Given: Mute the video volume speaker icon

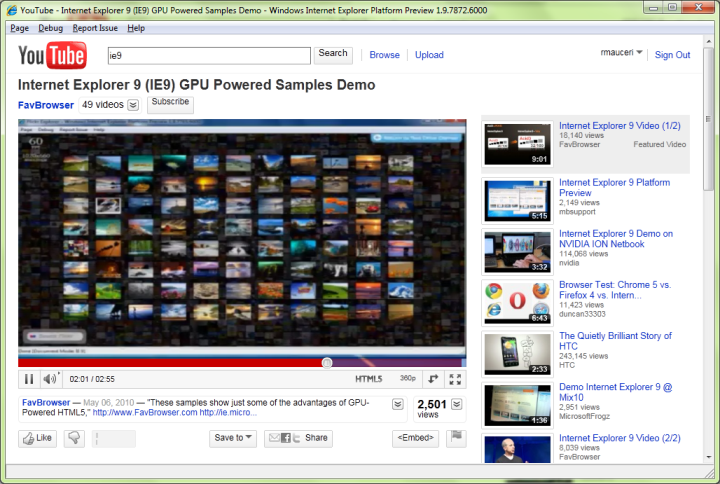Looking at the screenshot, I should click(50, 379).
